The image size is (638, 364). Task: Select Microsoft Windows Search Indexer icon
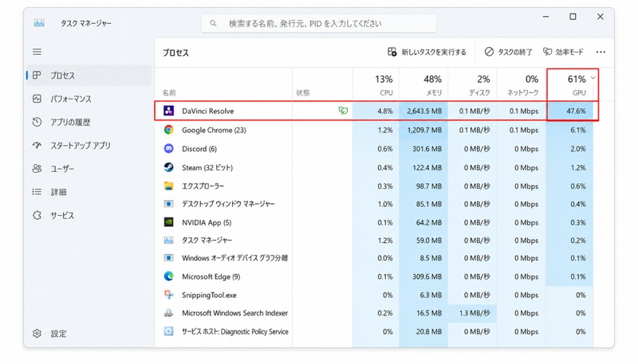click(x=168, y=313)
